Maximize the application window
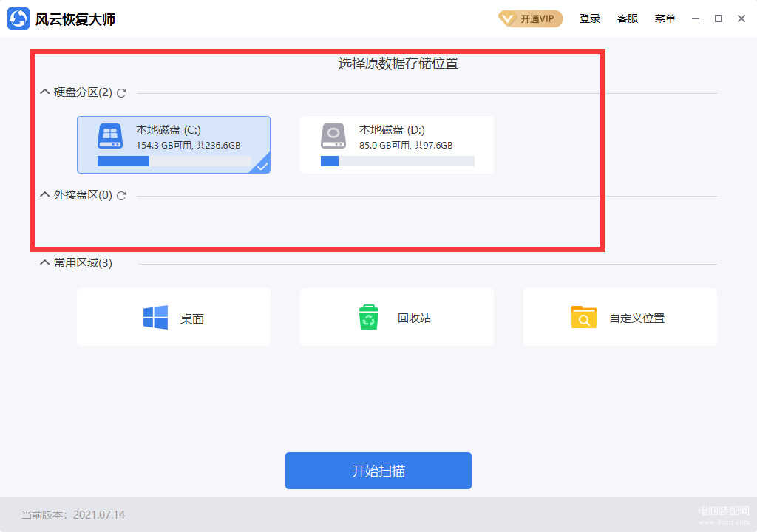 coord(719,18)
